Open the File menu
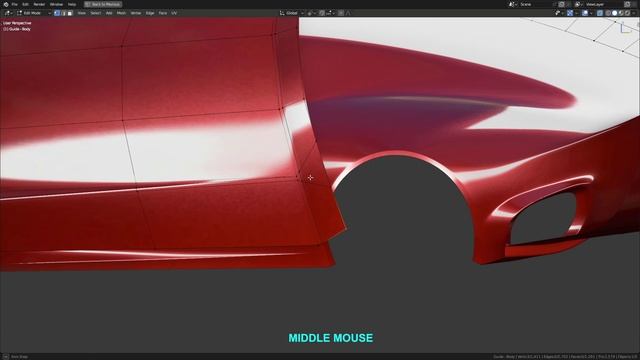Viewport: 640px width, 360px height. pos(14,4)
